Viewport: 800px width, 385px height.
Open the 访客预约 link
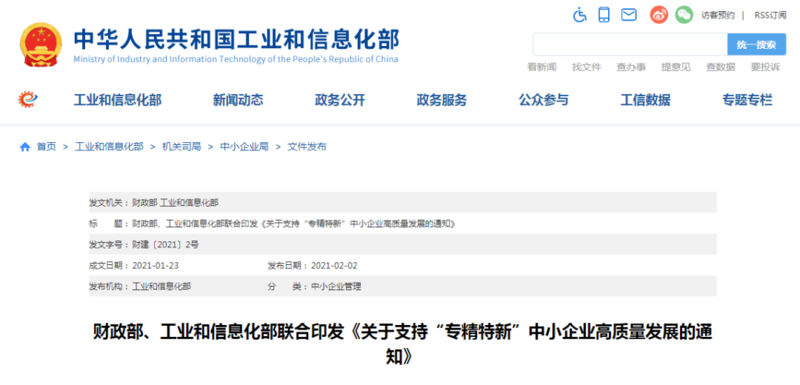click(718, 15)
